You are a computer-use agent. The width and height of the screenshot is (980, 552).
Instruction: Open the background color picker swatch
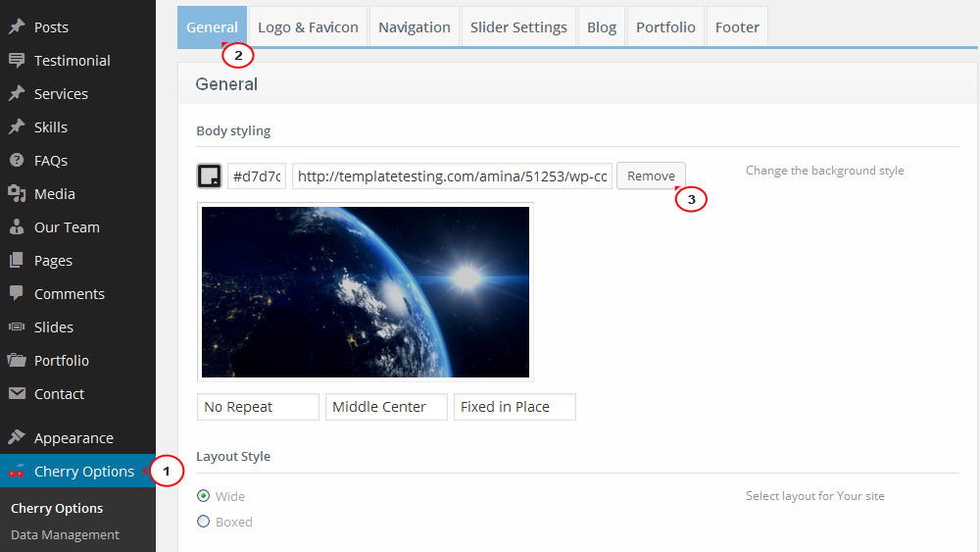pyautogui.click(x=210, y=176)
